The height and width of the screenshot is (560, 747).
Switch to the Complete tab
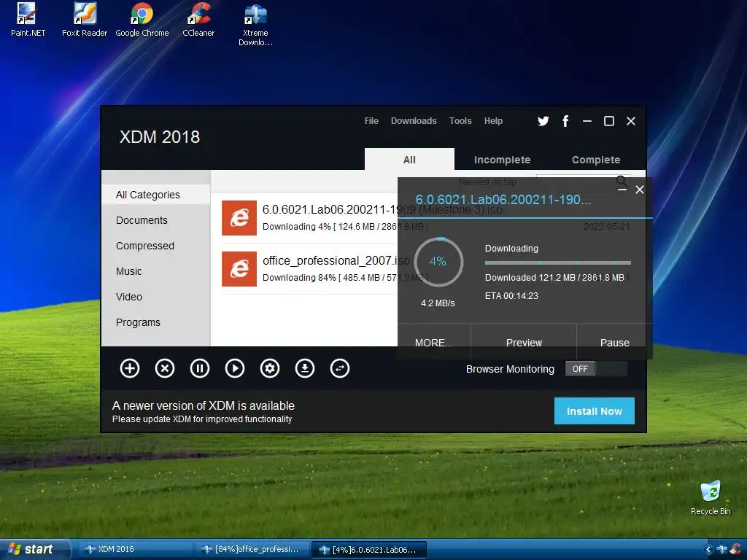596,160
